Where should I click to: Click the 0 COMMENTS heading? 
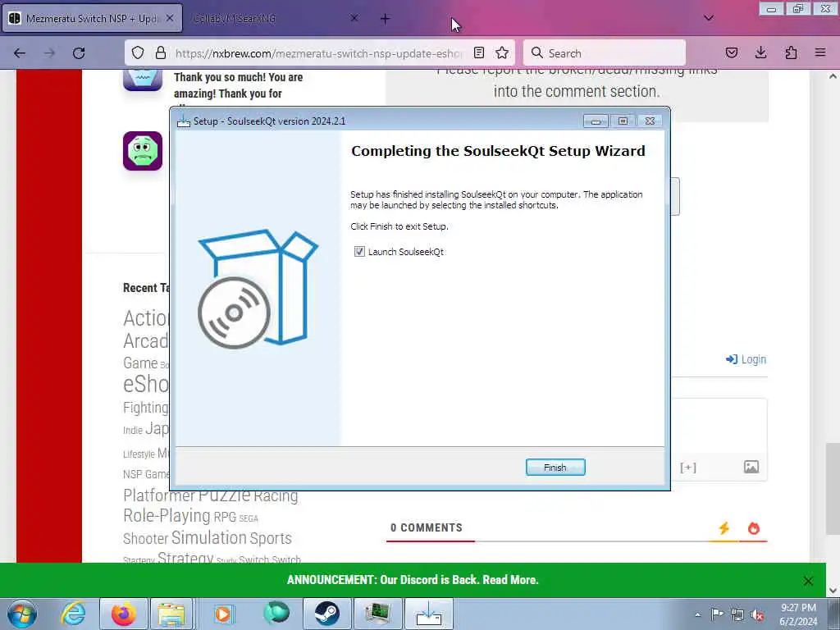[x=427, y=527]
